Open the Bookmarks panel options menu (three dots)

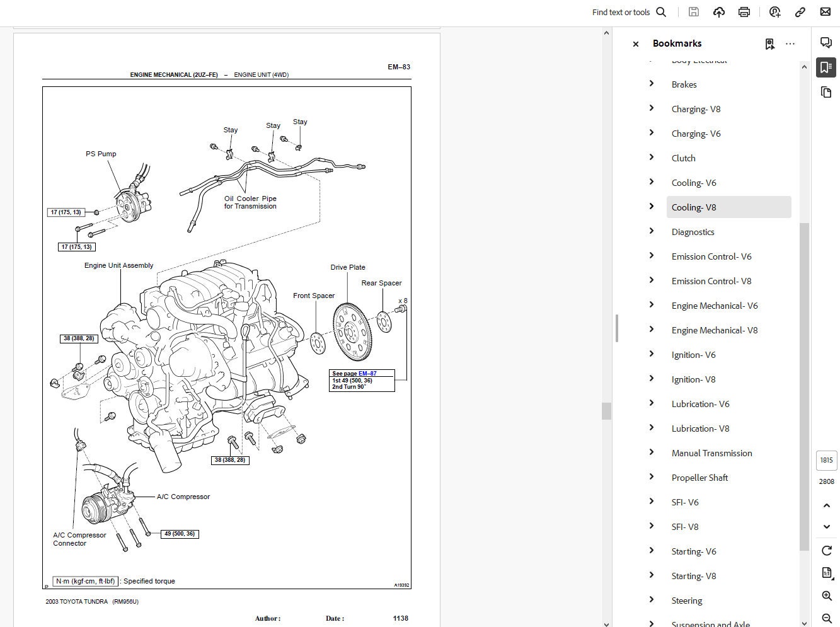click(x=790, y=43)
